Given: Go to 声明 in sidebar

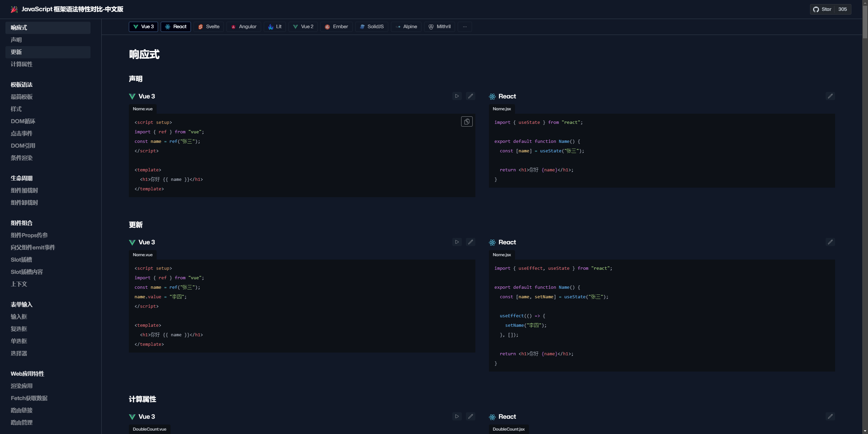Looking at the screenshot, I should coord(48,40).
